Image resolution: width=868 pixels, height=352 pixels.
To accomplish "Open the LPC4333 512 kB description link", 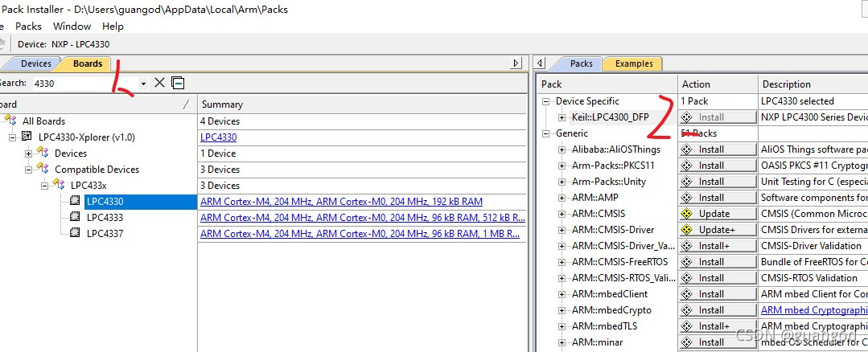I will 363,218.
